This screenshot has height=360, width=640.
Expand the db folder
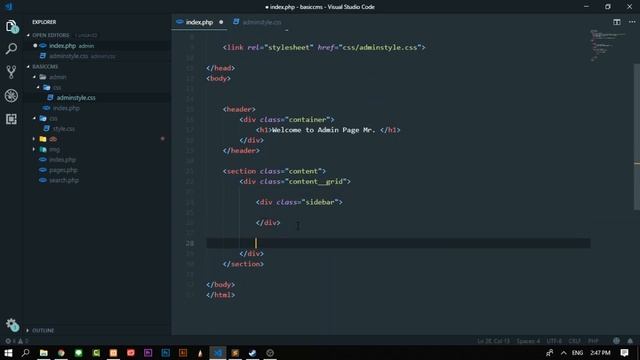(x=34, y=139)
